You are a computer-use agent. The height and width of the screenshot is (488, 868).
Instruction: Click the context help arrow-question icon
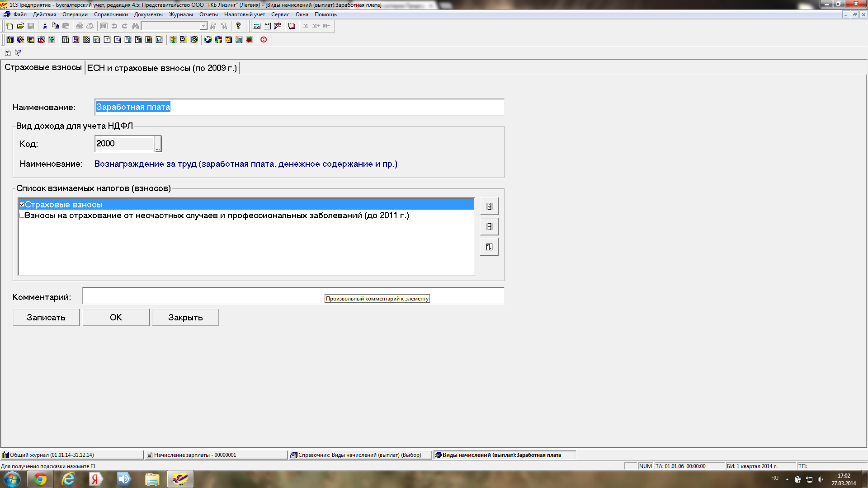tap(18, 52)
